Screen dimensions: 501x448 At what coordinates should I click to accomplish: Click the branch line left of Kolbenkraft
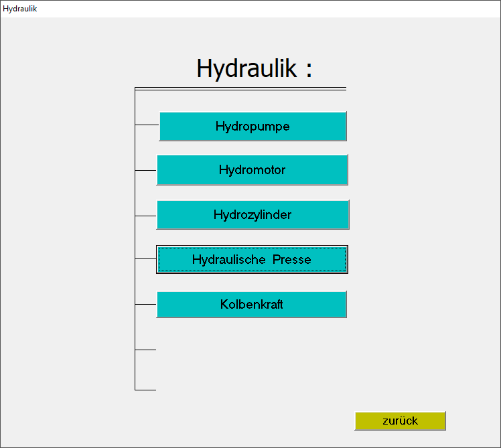(145, 304)
